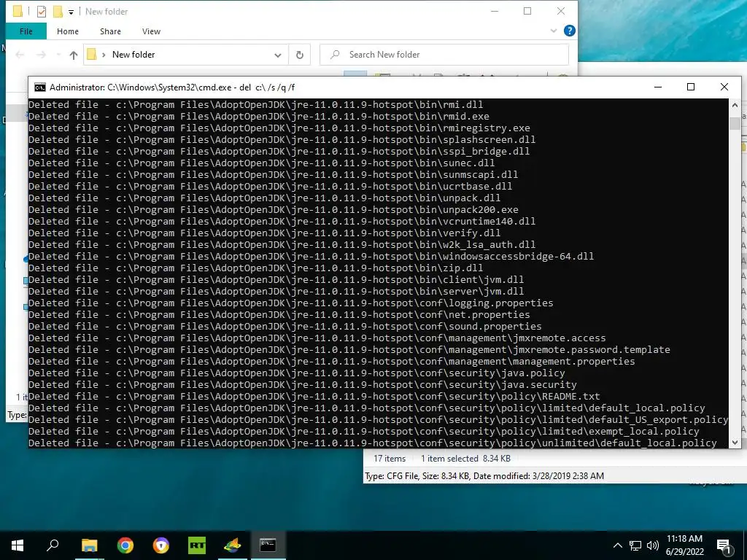Open File Explorer from the taskbar
Image resolution: width=747 pixels, height=560 pixels.
coord(89,545)
